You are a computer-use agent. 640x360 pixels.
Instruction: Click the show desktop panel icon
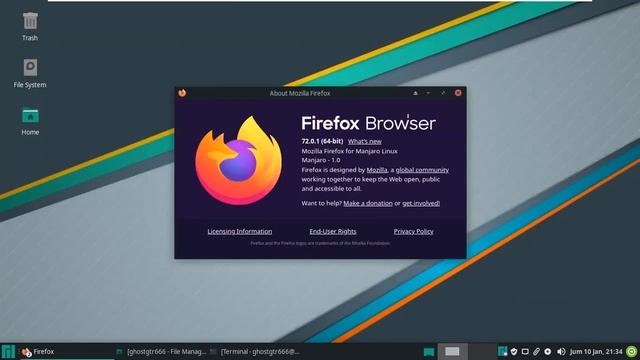click(x=429, y=352)
